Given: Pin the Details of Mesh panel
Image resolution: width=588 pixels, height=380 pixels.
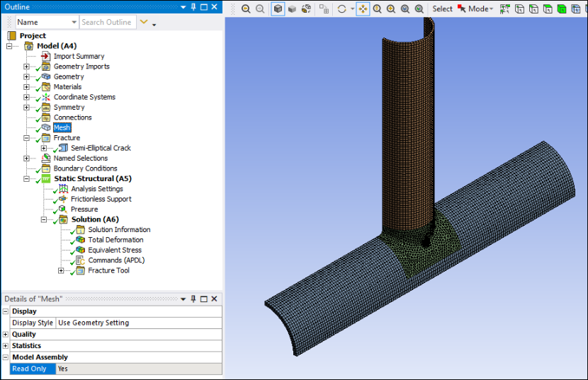Looking at the screenshot, I should [193, 299].
